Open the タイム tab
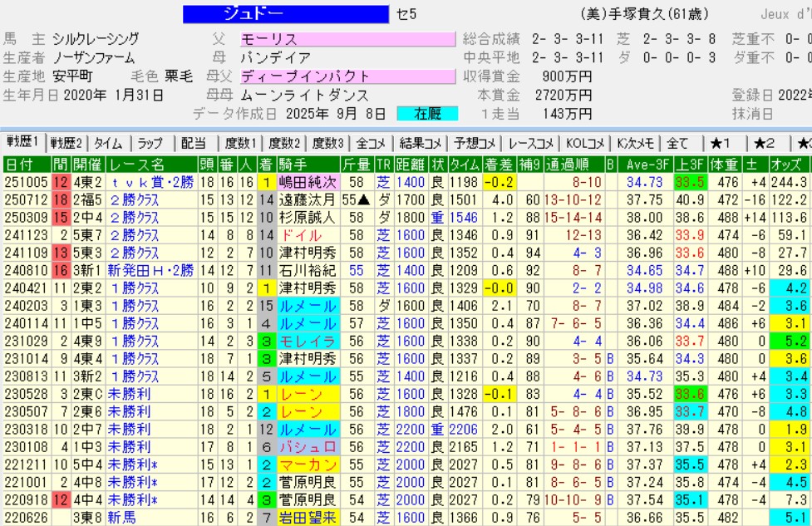The height and width of the screenshot is (526, 812). pos(108,142)
